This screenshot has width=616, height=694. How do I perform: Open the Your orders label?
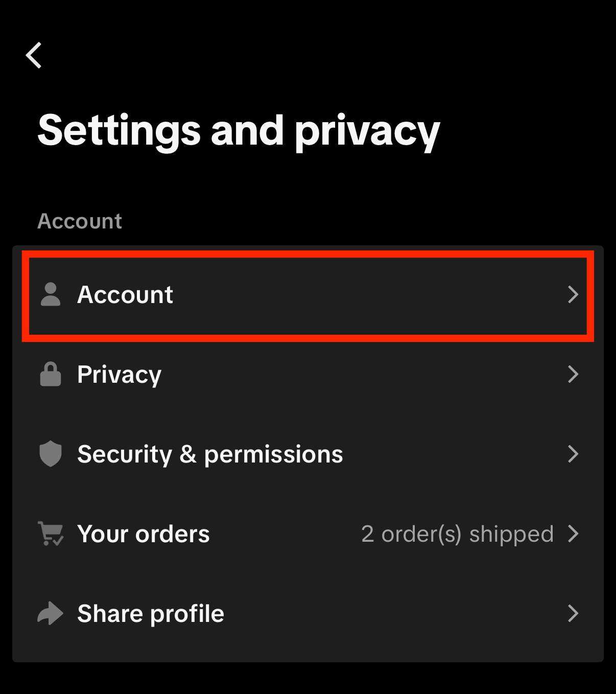[144, 534]
